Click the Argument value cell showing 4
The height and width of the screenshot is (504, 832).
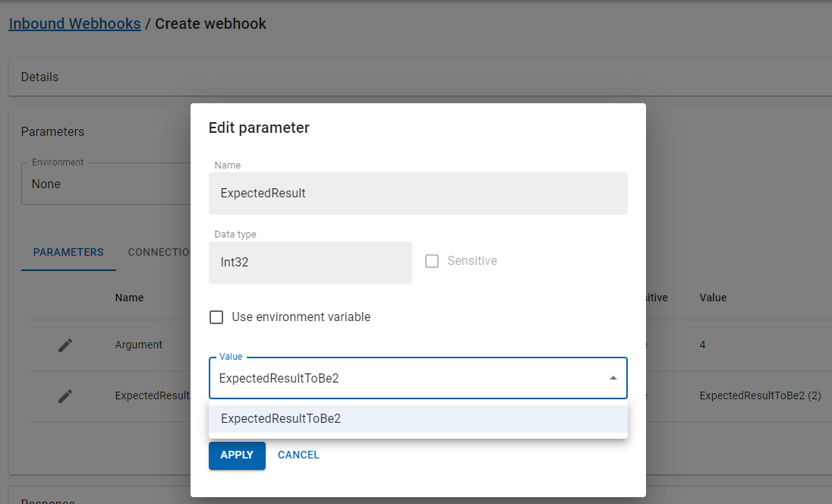703,345
